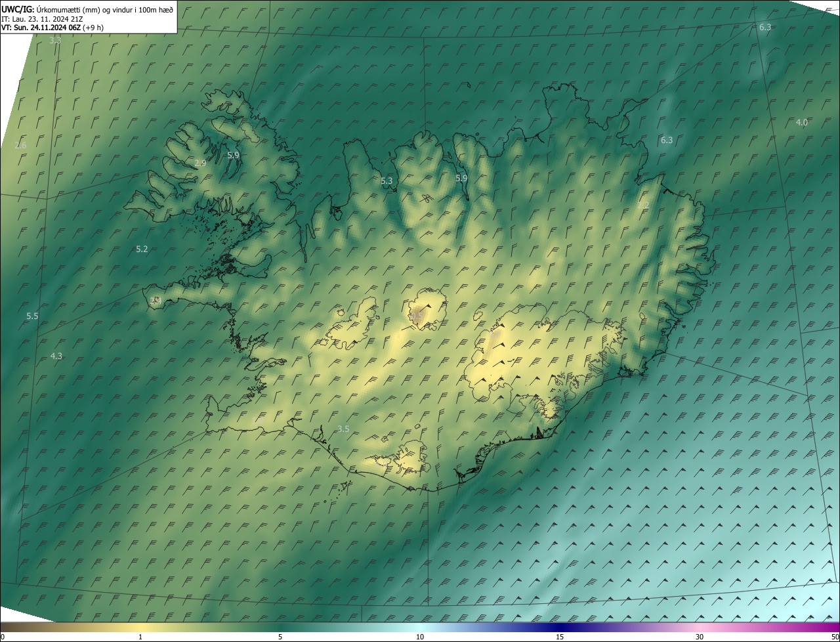840x642 pixels.
Task: Click the 3.3 value label
Action: (55, 40)
